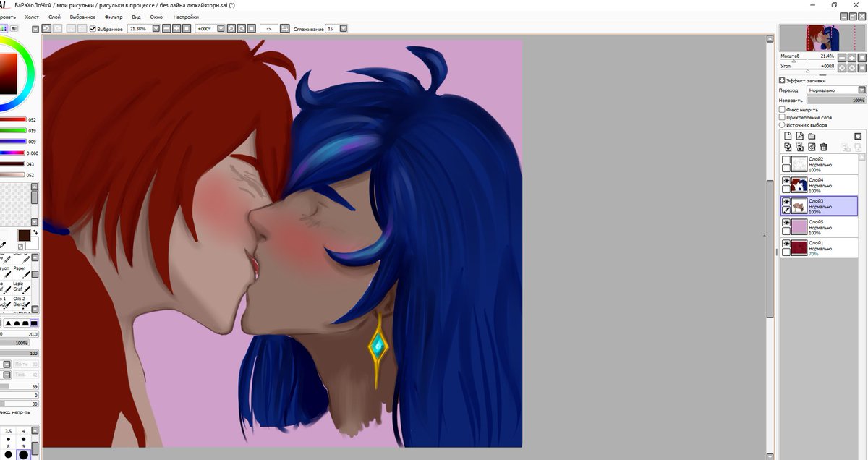This screenshot has width=868, height=460.
Task: Hide layer Слой4 via eye icon
Action: click(786, 180)
